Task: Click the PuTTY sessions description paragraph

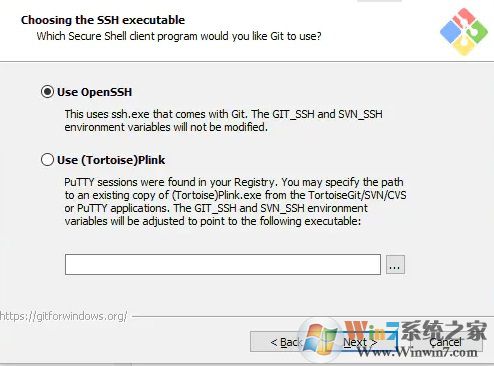Action: pos(235,201)
